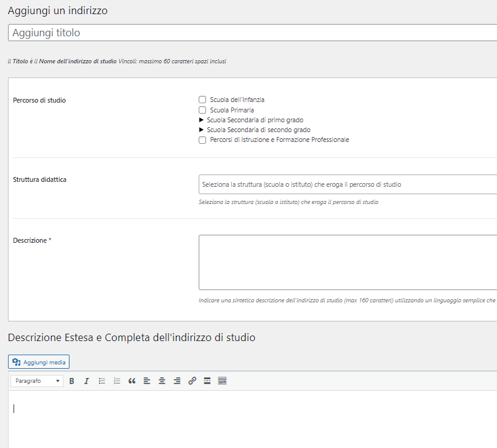Tick Percorsi di Istruzione e Formazione Professionale
Screen dimensions: 497x448
pos(202,140)
